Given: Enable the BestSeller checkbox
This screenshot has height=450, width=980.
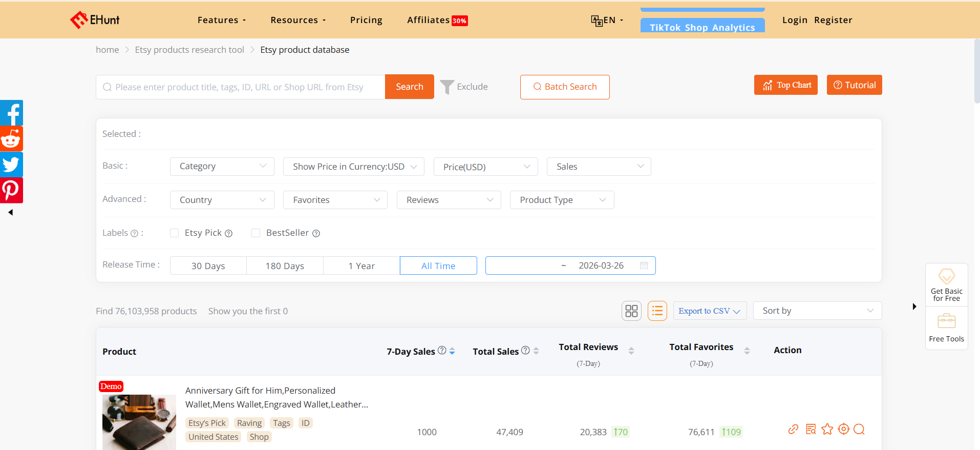Looking at the screenshot, I should click(255, 233).
